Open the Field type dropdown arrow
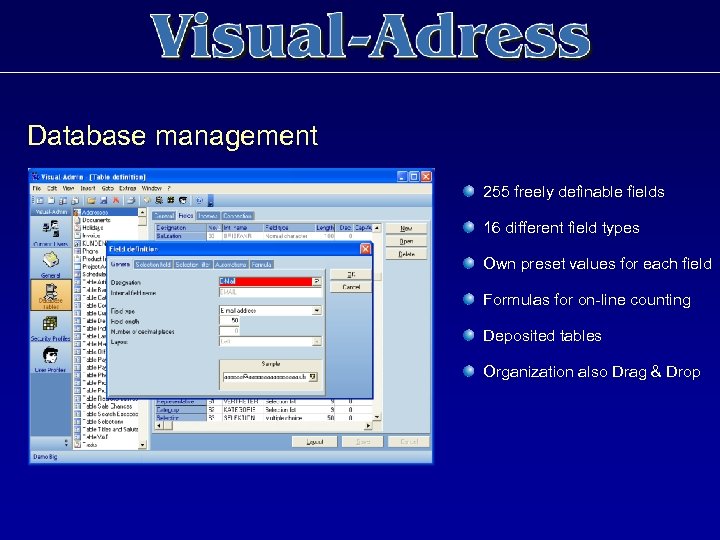This screenshot has width=720, height=540. click(316, 311)
